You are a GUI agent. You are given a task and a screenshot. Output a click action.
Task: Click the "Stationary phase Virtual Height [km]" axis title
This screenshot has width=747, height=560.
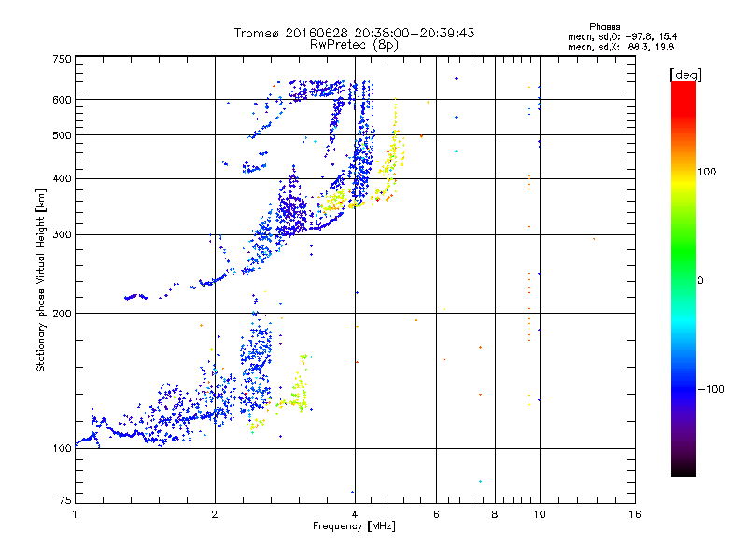pos(41,280)
